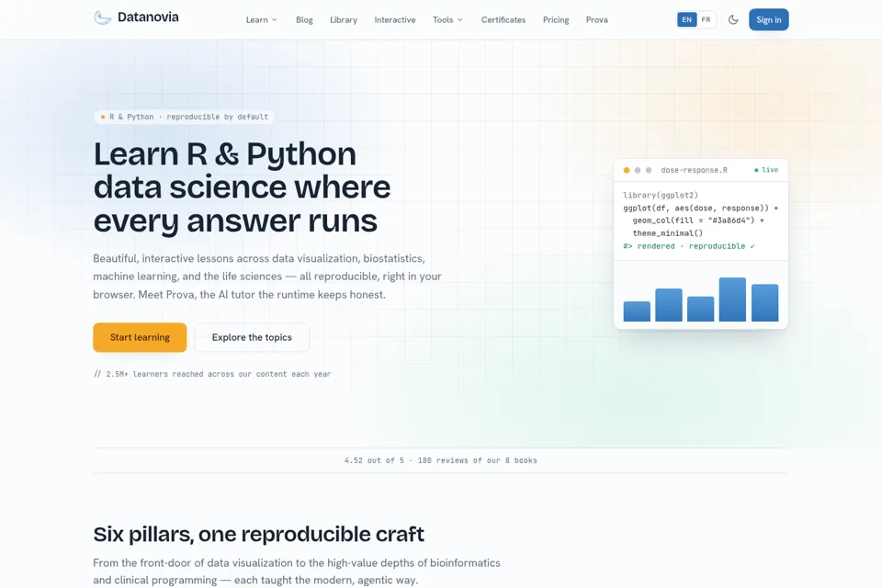Viewport: 882px width, 588px height.
Task: Click the 'Learn R & Python' main headline
Action: 242,187
